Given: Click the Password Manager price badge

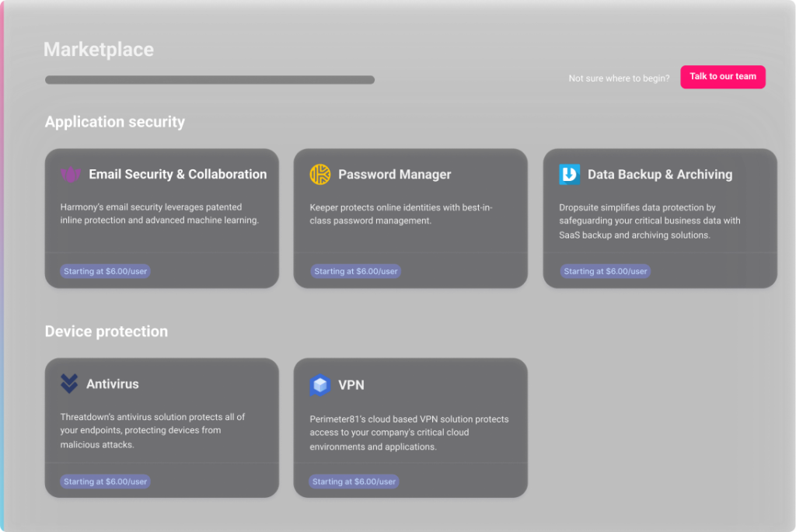Looking at the screenshot, I should click(355, 272).
